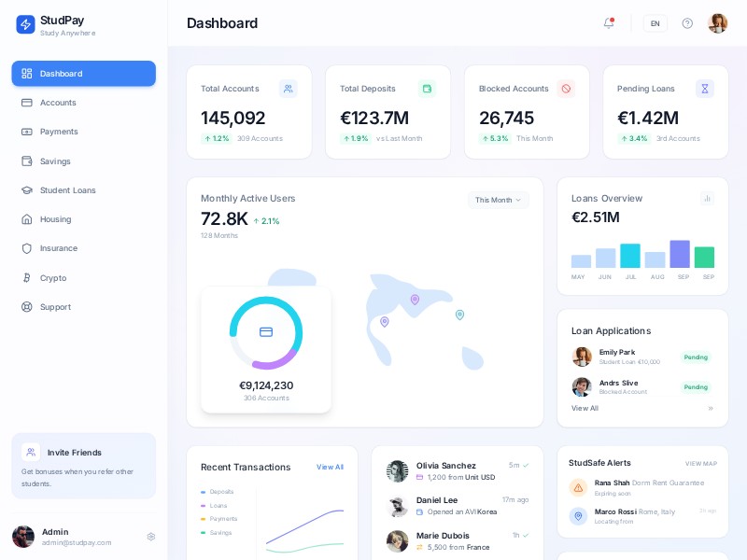
Task: Open the Payments section
Action: 58,132
